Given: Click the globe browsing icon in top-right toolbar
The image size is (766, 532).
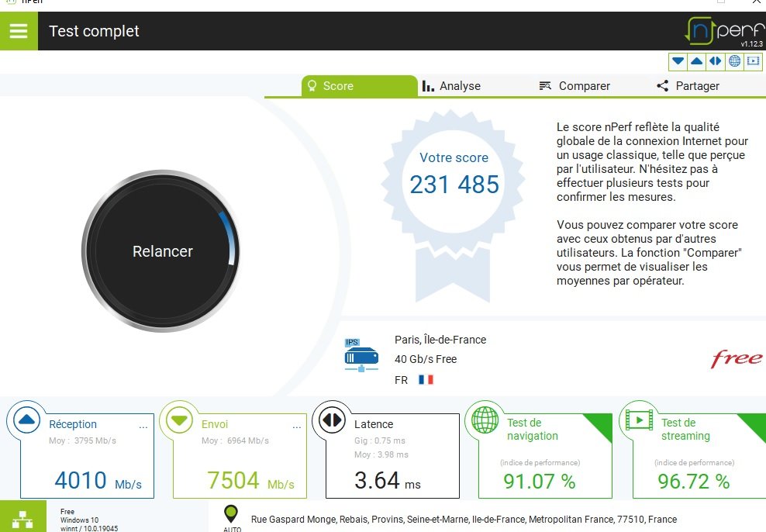Looking at the screenshot, I should [734, 61].
